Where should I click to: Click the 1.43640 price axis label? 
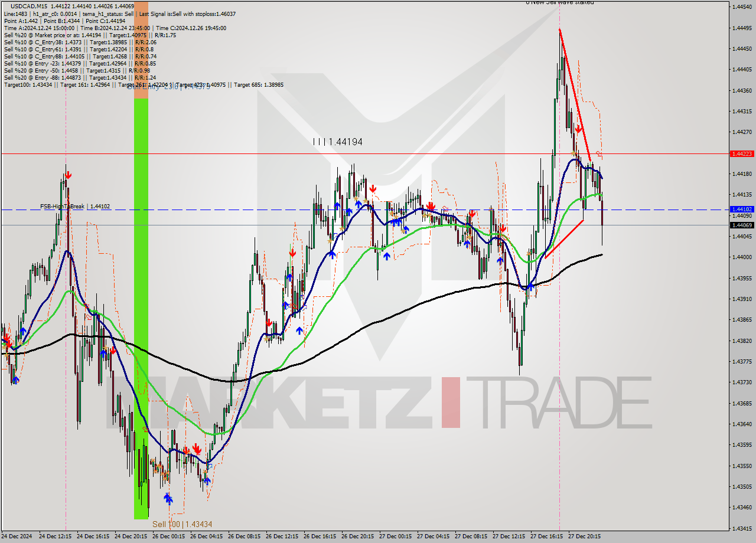(741, 424)
